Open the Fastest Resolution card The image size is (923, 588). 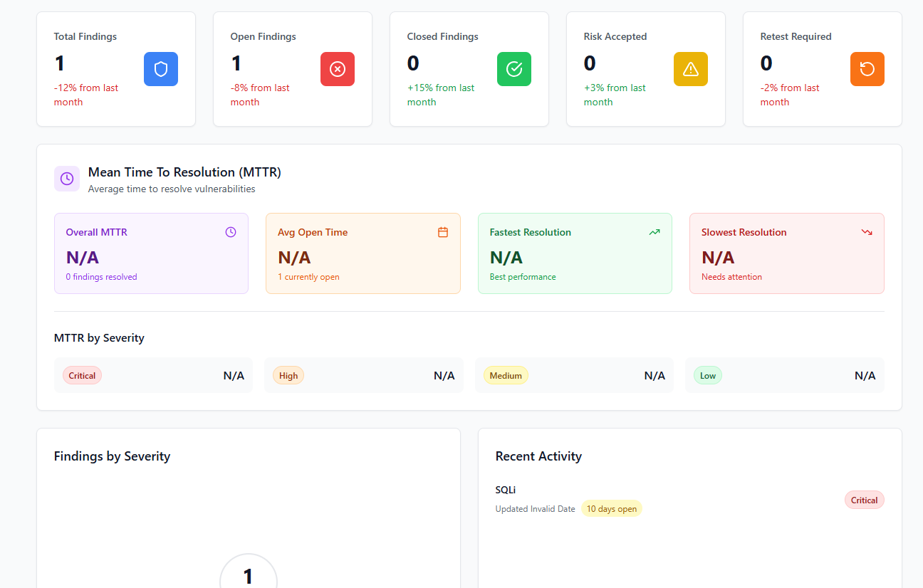pos(575,253)
